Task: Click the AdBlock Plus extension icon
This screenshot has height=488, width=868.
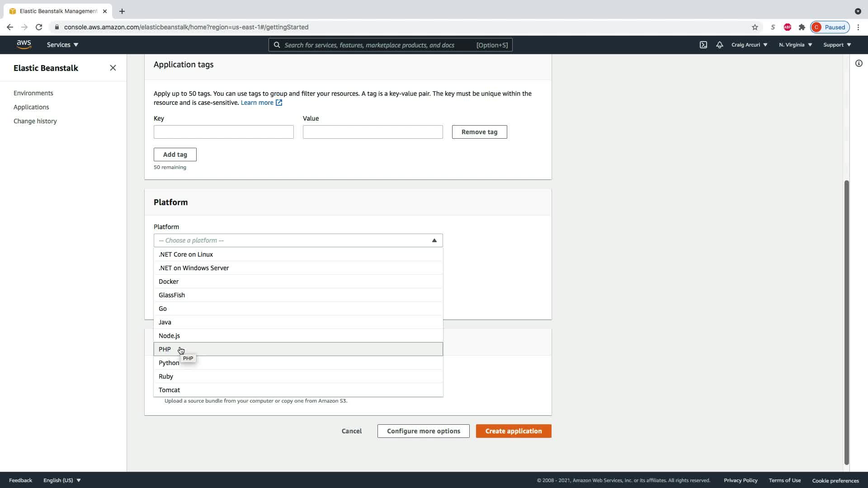Action: (787, 27)
